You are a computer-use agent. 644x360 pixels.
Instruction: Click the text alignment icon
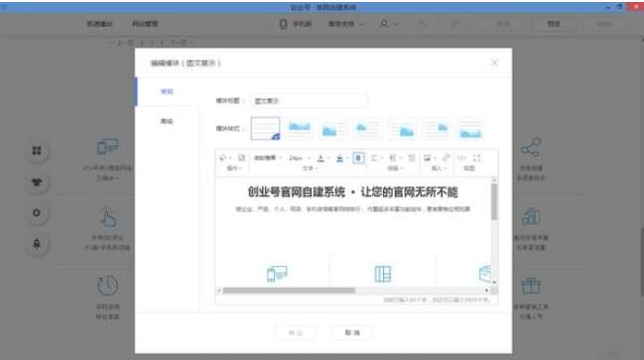pos(374,158)
